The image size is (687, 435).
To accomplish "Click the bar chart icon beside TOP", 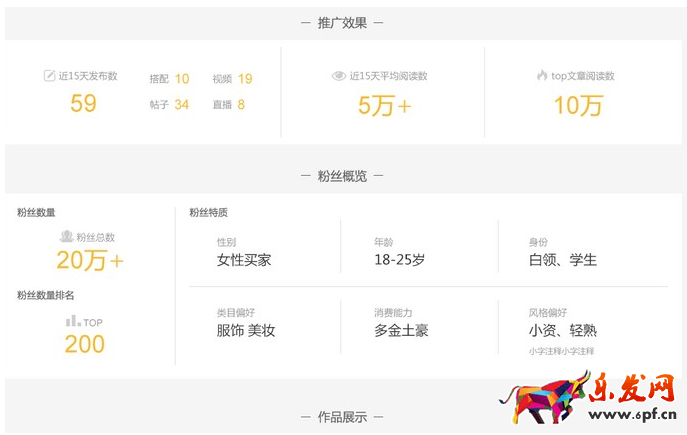I will pyautogui.click(x=73, y=321).
